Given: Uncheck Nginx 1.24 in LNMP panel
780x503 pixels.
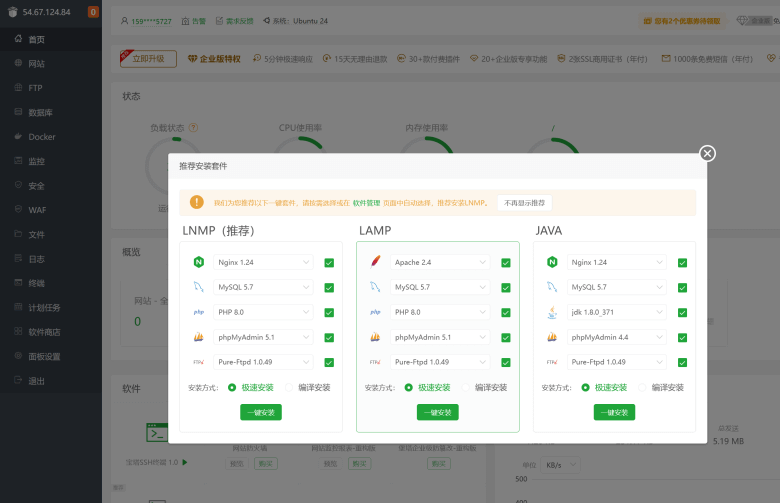Looking at the screenshot, I should point(329,263).
